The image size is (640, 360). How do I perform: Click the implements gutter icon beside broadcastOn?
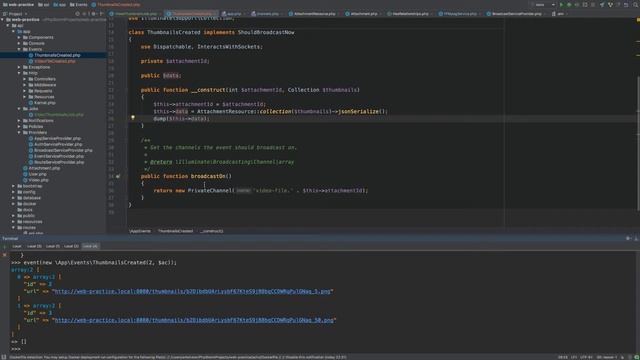point(118,176)
